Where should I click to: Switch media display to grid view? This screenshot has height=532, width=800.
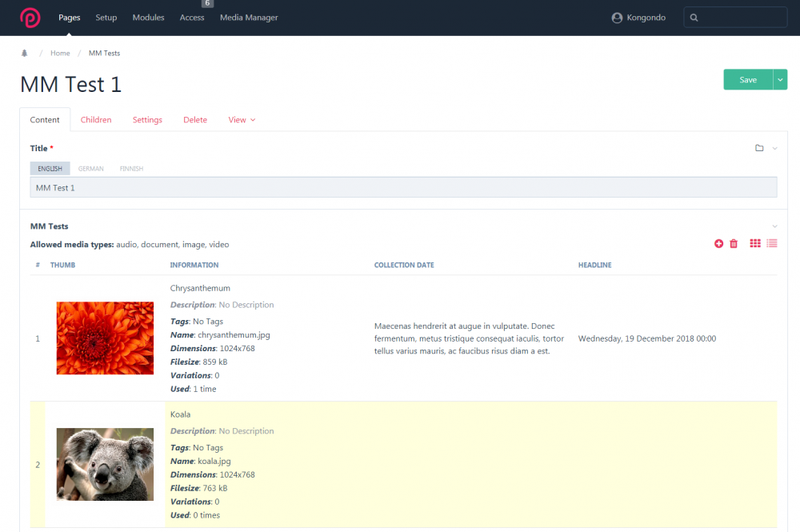point(754,243)
